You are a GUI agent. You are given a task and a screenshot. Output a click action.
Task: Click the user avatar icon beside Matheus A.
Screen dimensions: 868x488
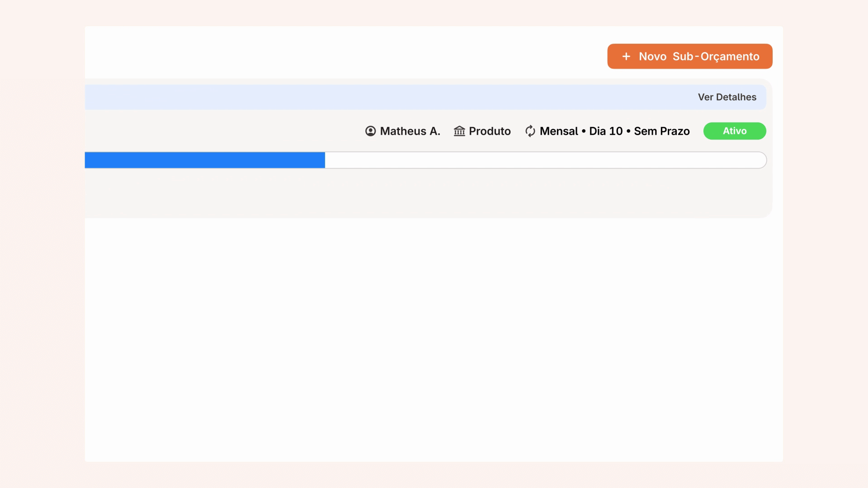370,131
